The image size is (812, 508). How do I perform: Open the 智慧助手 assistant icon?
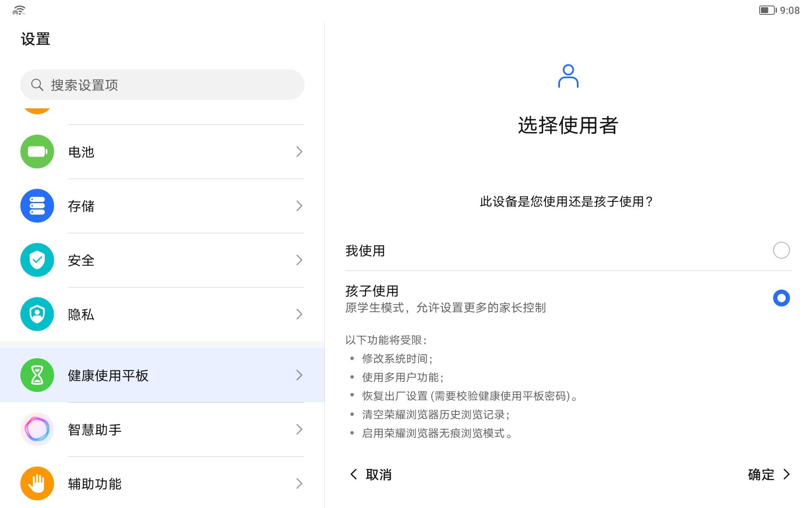click(37, 429)
